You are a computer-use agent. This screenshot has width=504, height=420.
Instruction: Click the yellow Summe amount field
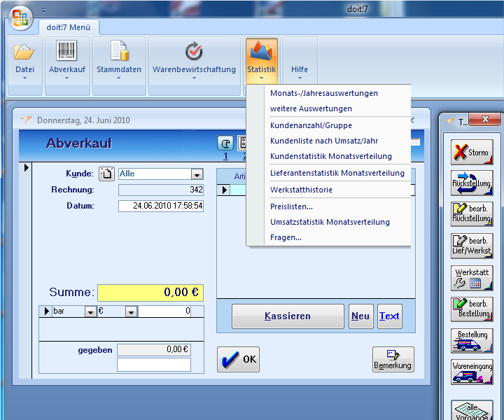tap(150, 293)
